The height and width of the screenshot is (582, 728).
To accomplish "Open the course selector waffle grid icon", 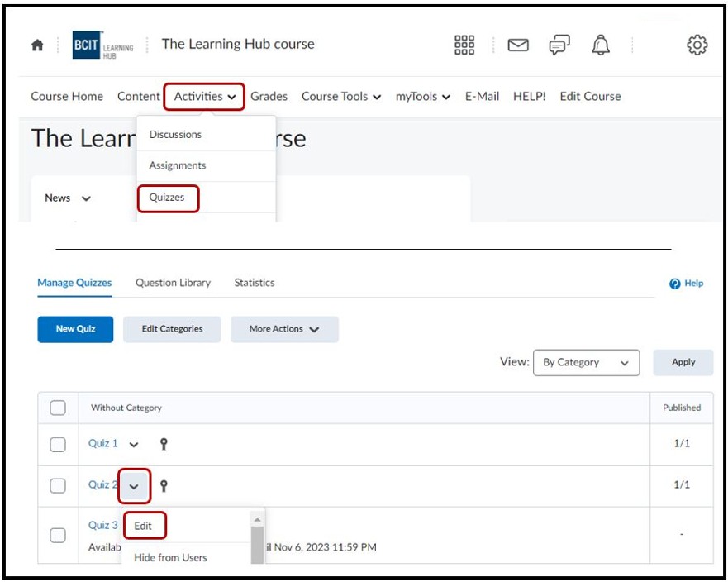I will (x=464, y=45).
